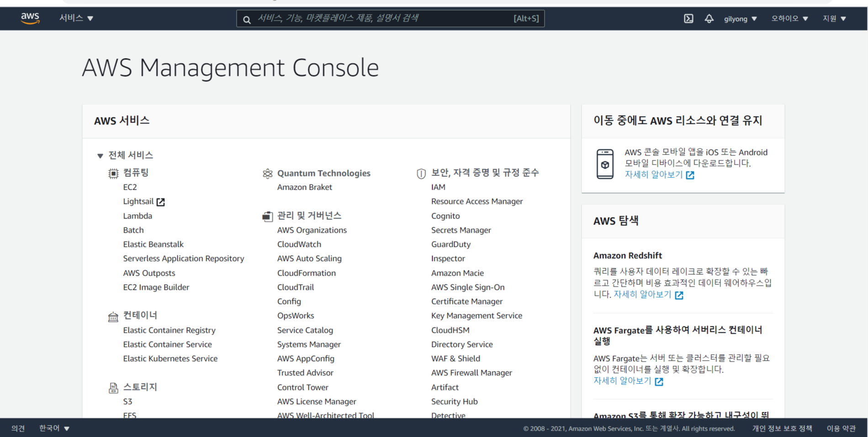The image size is (868, 437).
Task: Open AWS Outposts
Action: tap(149, 273)
